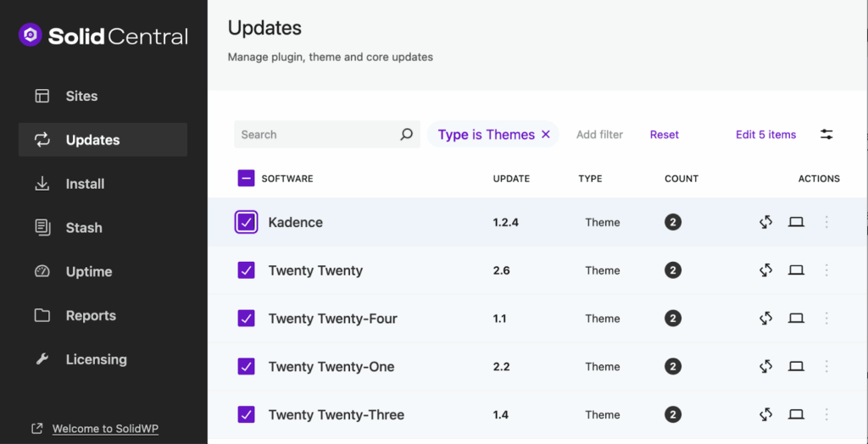Image resolution: width=868 pixels, height=444 pixels.
Task: Open the filter settings sliders icon
Action: [x=826, y=135]
